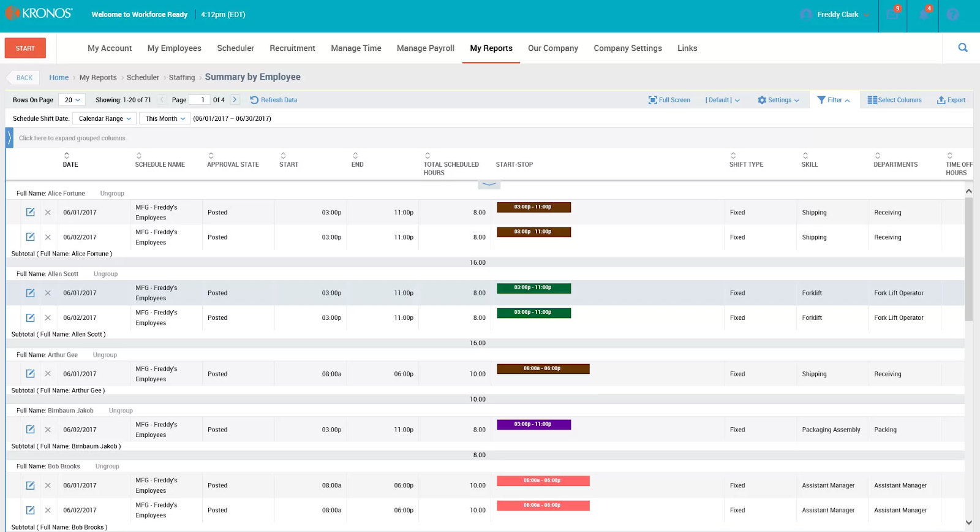Open the This Month range dropdown
Viewport: 980px width, 532px height.
(165, 118)
